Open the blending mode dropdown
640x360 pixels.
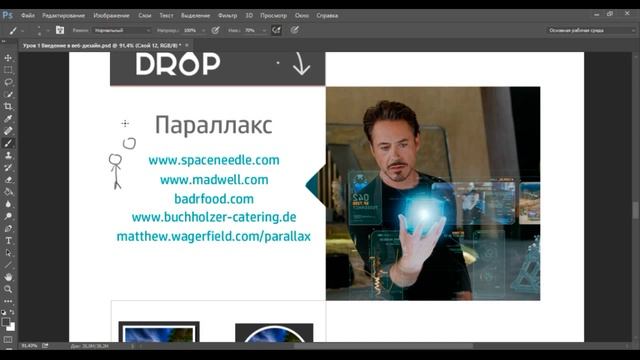click(x=122, y=30)
